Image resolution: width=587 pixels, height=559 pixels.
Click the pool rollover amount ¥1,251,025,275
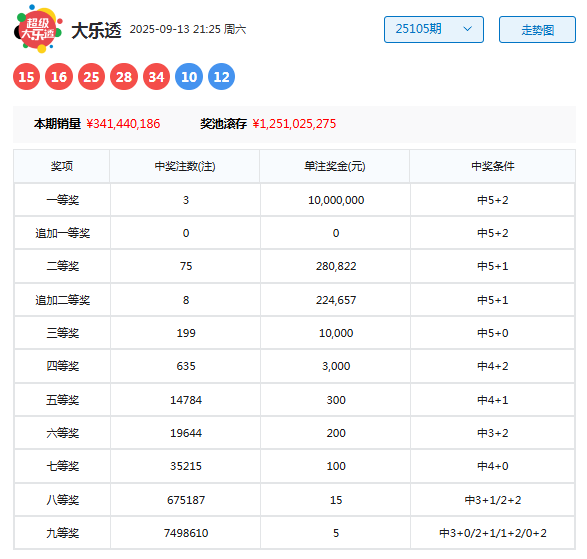click(294, 124)
